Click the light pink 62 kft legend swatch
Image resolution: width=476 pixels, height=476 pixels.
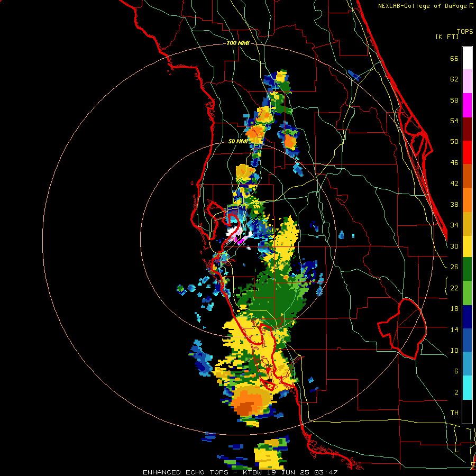[x=467, y=81]
